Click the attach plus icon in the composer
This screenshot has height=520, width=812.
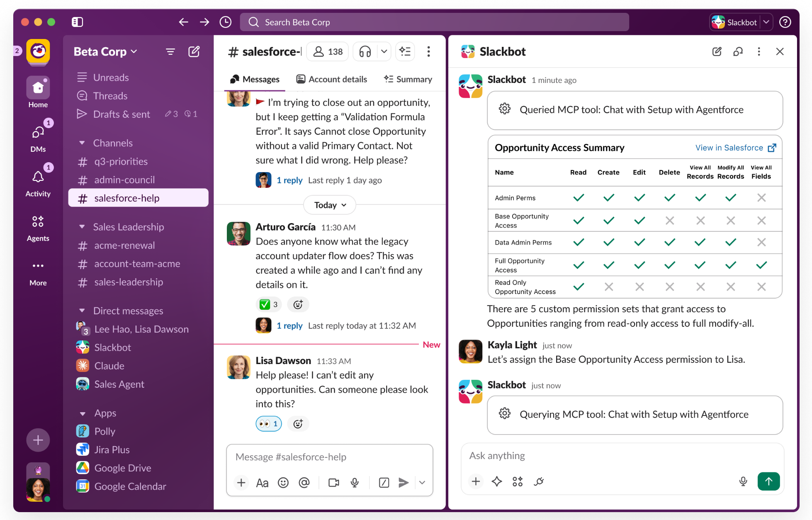[241, 482]
